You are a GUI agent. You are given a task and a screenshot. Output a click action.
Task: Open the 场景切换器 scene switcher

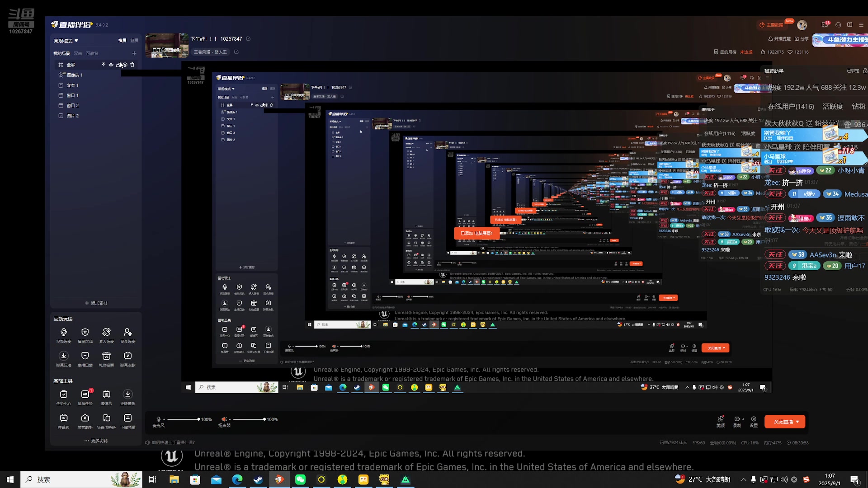106,421
